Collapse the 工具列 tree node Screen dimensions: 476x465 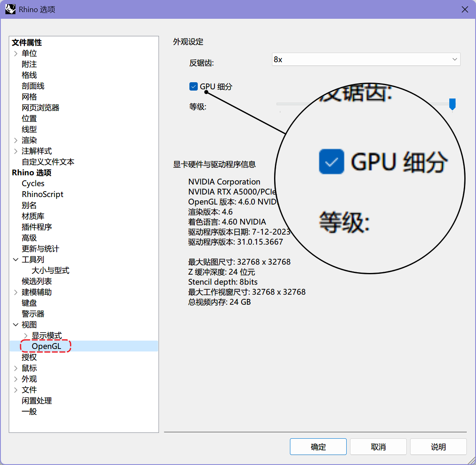[x=16, y=260]
